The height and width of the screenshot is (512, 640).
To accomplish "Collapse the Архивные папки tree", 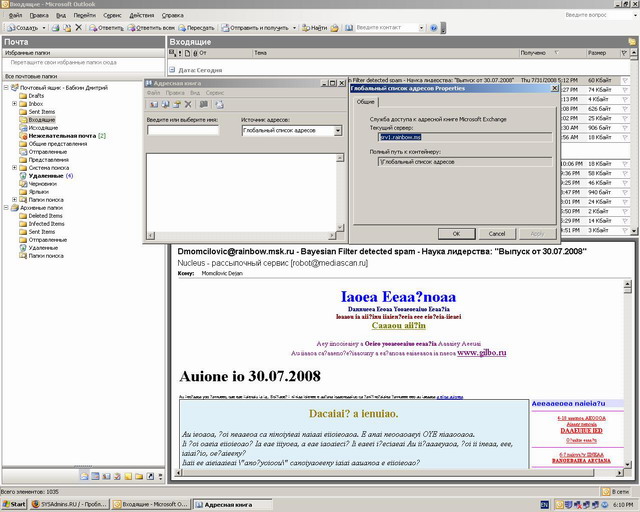I will pyautogui.click(x=6, y=207).
